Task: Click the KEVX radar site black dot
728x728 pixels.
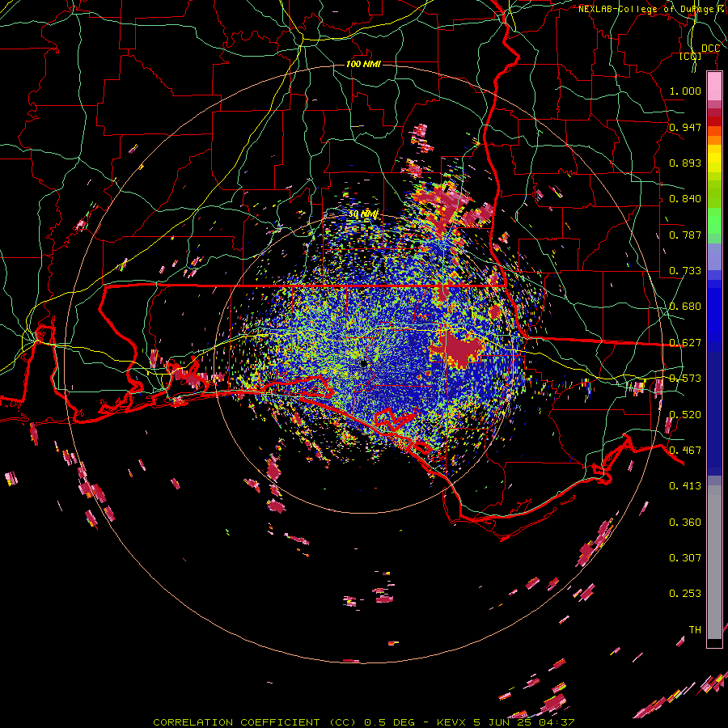Action: [364, 364]
